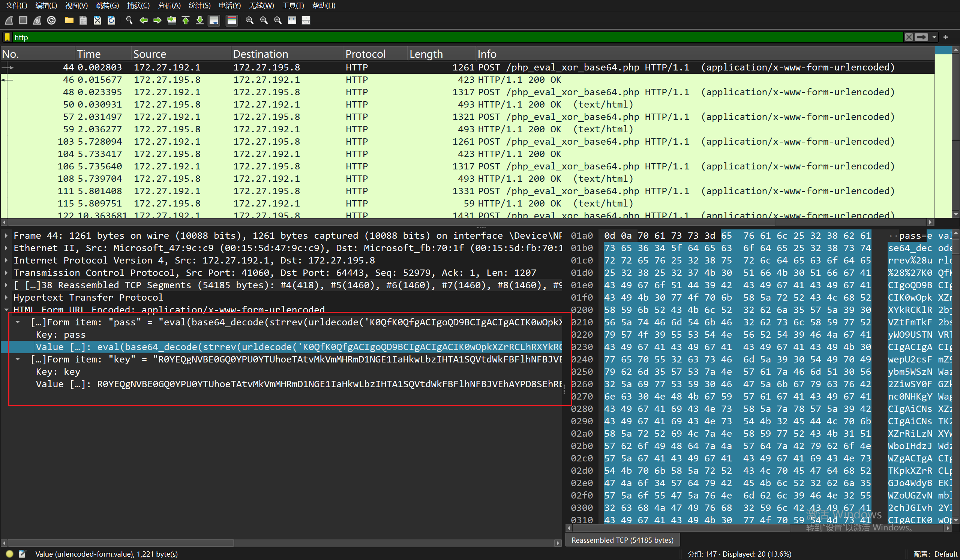Open the 统计(S) statistics menu
Viewport: 960px width, 560px height.
(x=199, y=5)
